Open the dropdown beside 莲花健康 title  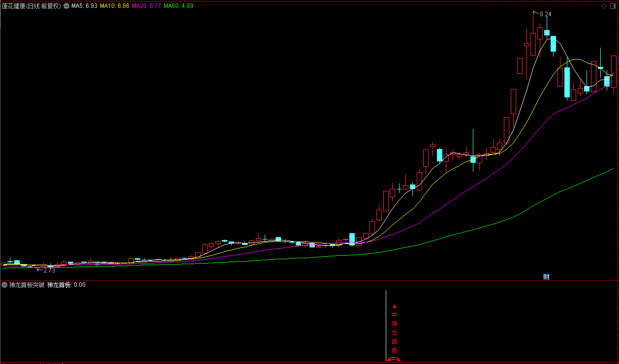pyautogui.click(x=66, y=6)
